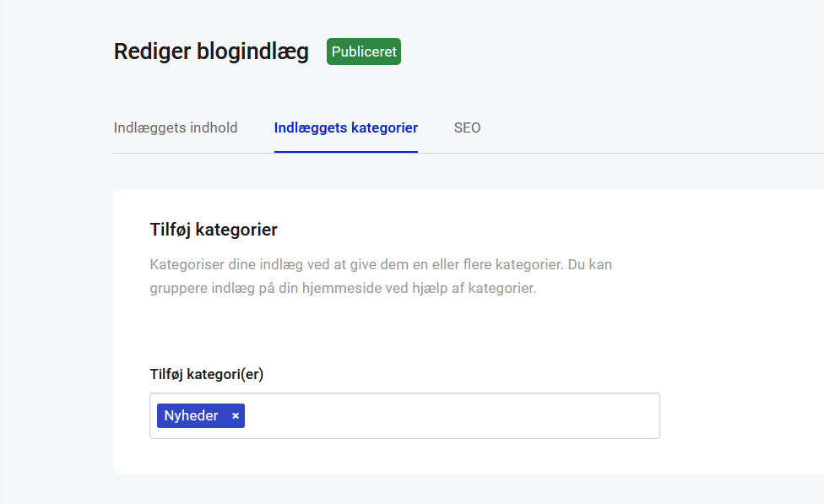Click the Tilføj kategorier section heading

coord(214,230)
